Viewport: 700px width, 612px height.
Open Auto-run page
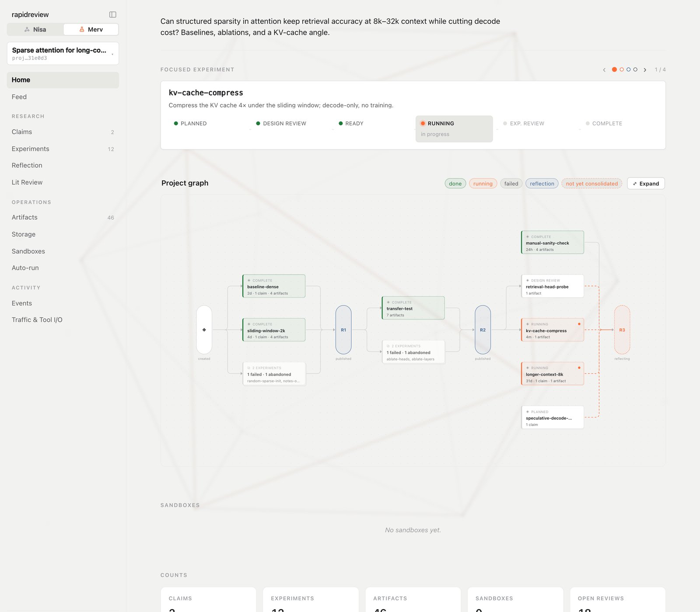pyautogui.click(x=63, y=268)
